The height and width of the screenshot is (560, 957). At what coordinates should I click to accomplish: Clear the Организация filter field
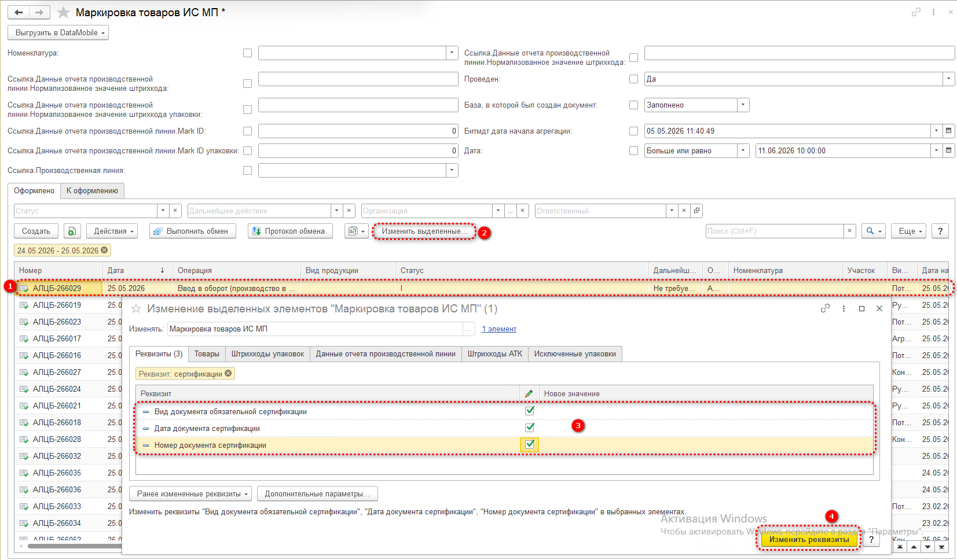pyautogui.click(x=522, y=211)
